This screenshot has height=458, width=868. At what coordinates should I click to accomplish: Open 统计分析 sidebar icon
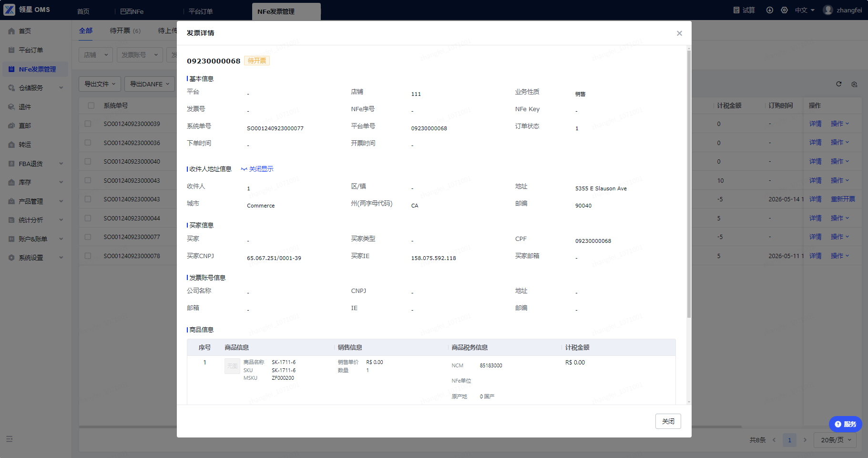point(11,220)
